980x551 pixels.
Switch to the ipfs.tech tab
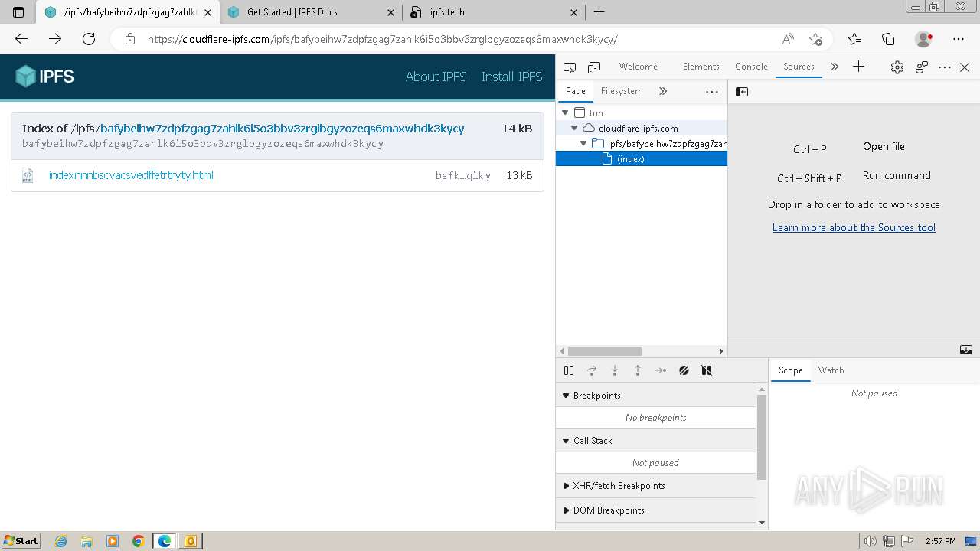click(x=493, y=12)
